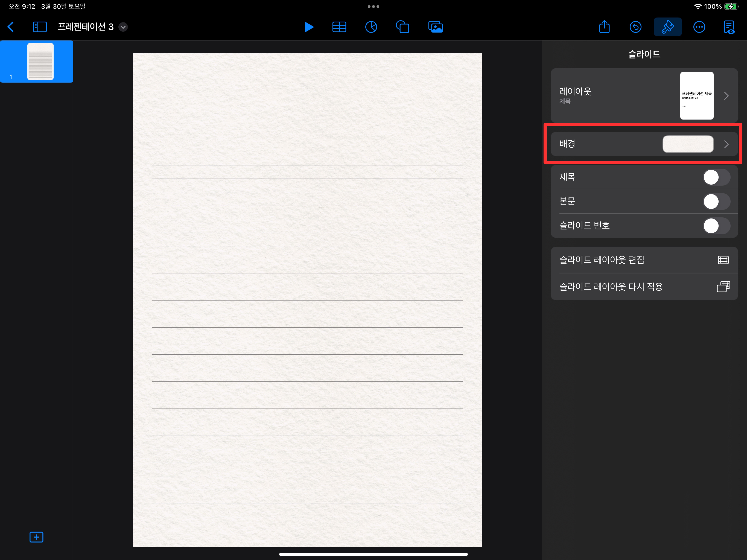Enable the 제목 toggle
The height and width of the screenshot is (560, 747).
[716, 177]
